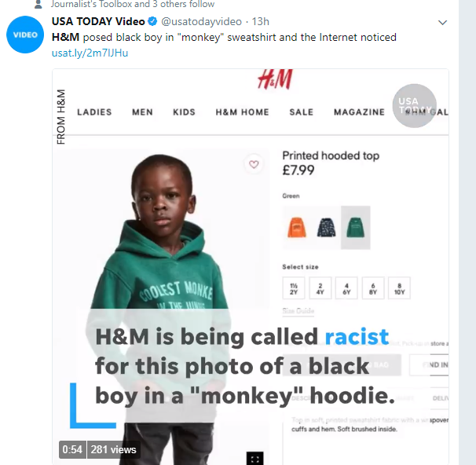The height and width of the screenshot is (465, 476).
Task: Expand the tweet options chevron menu
Action: [x=442, y=22]
